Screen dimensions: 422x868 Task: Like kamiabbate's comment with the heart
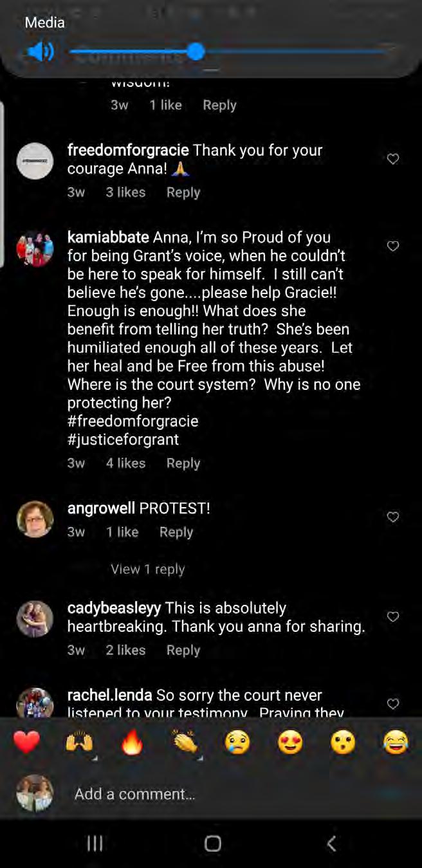(x=393, y=246)
